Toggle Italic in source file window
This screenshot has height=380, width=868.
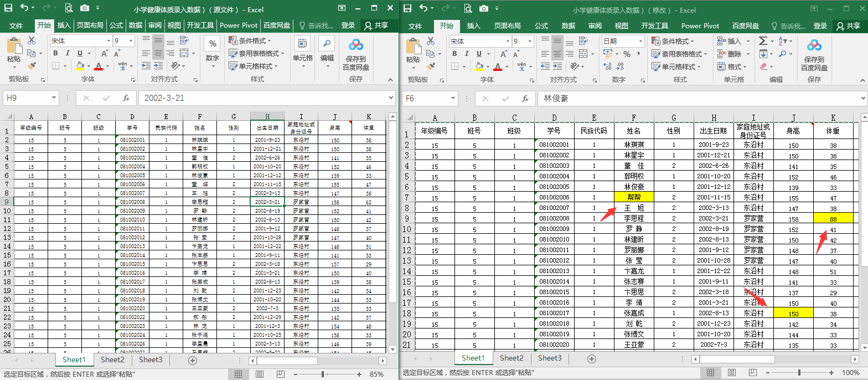coord(68,54)
